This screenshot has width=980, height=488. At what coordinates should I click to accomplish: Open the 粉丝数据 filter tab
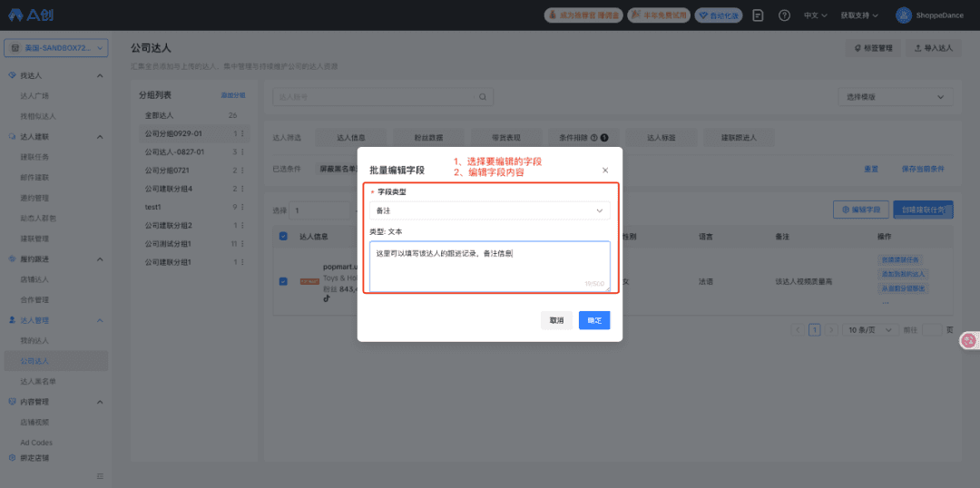click(x=428, y=138)
